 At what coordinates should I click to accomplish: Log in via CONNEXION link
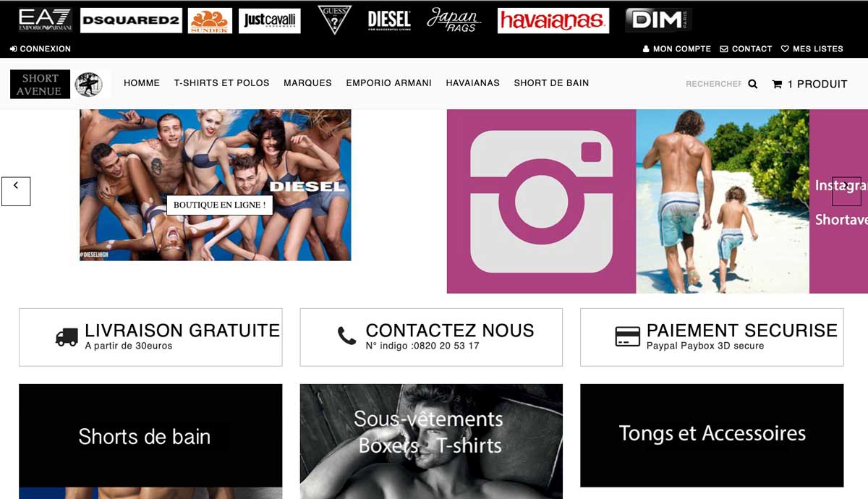(x=41, y=49)
